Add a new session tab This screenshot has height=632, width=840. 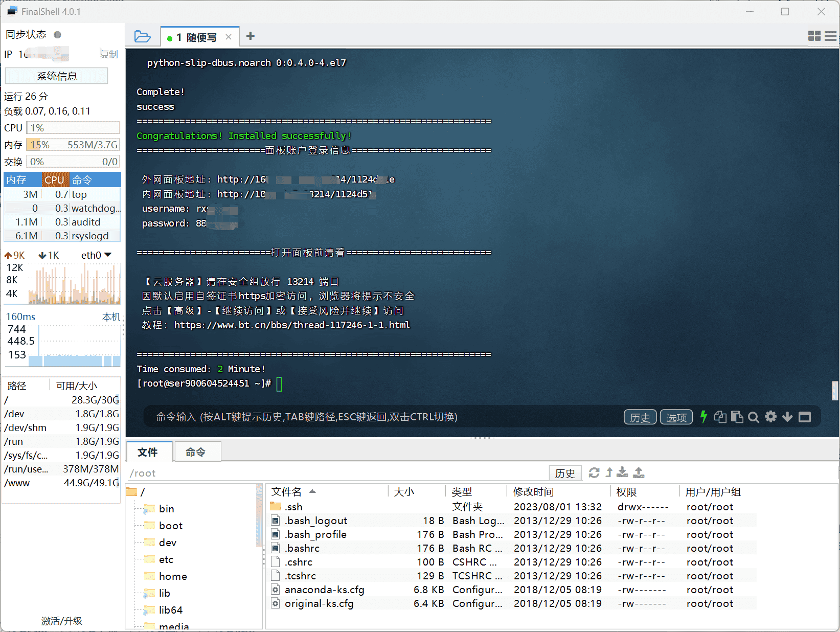click(250, 36)
